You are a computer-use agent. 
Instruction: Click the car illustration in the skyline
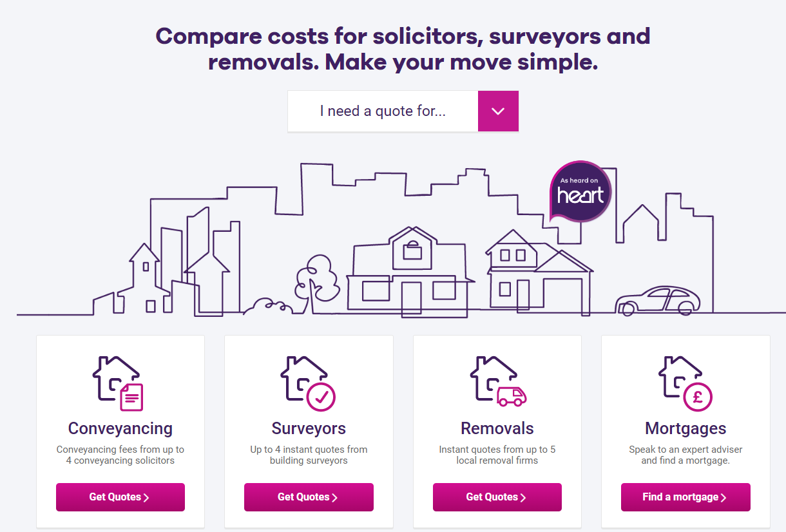pos(657,300)
